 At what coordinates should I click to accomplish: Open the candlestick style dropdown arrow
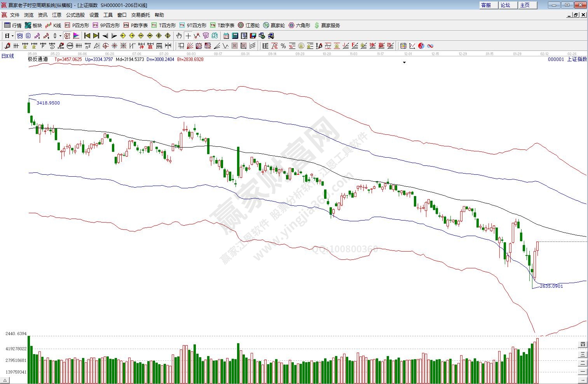(x=60, y=36)
